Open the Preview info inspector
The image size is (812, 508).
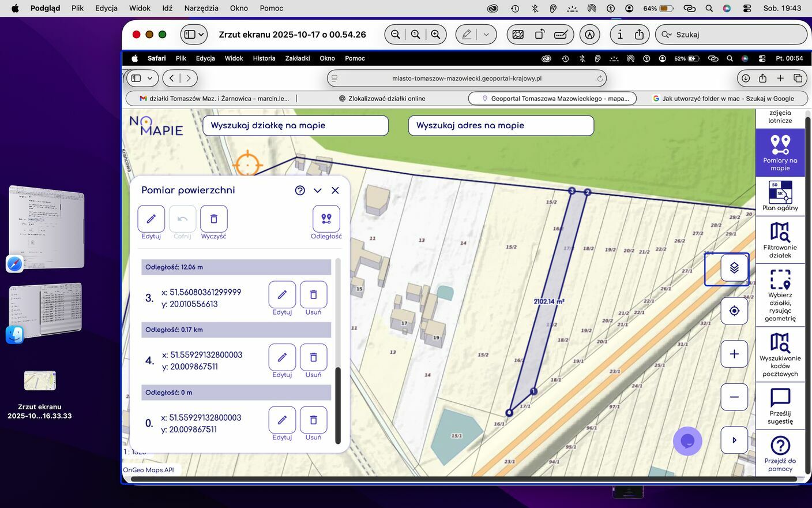click(620, 35)
